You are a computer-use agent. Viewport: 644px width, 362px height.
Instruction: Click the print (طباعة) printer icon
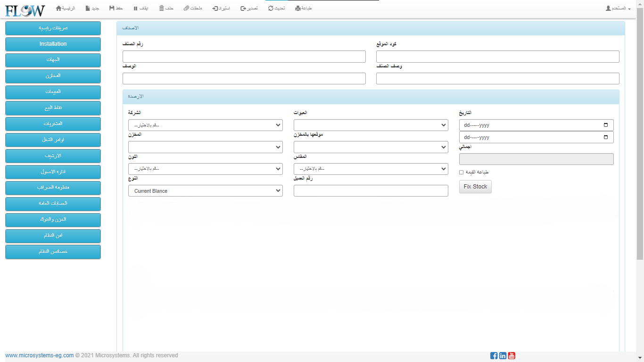point(297,8)
